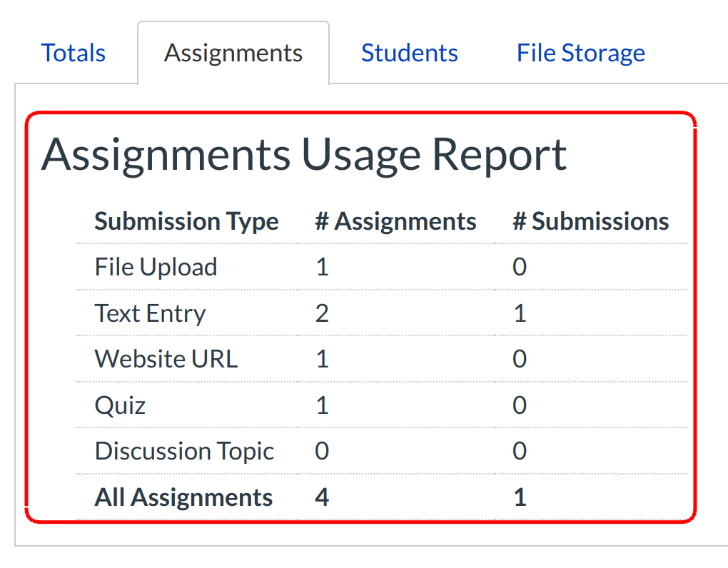Click the Submission Type column header
Image resolution: width=728 pixels, height=568 pixels.
[x=186, y=221]
